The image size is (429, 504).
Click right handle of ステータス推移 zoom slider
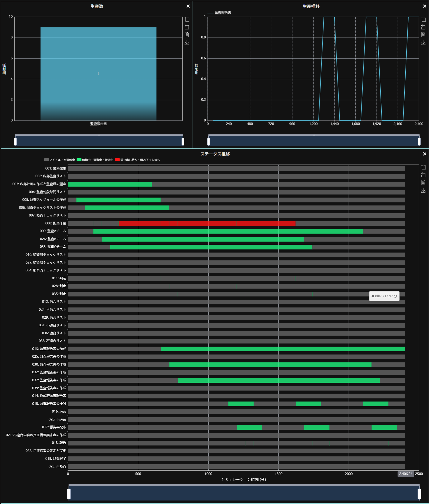419,494
